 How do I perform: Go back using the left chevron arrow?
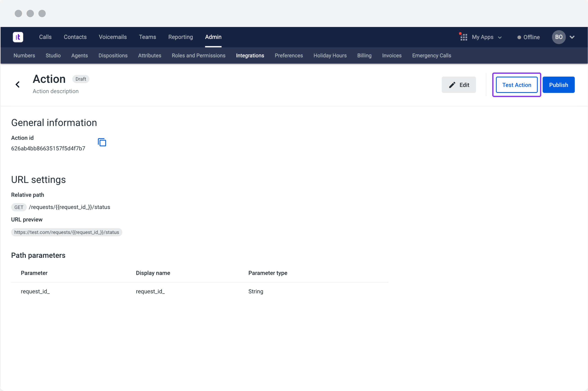tap(18, 85)
